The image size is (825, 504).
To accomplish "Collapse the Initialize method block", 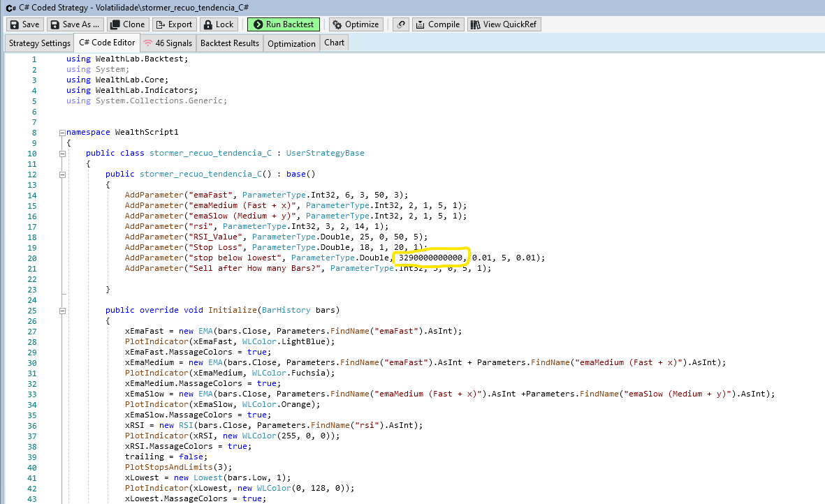I will 62,310.
